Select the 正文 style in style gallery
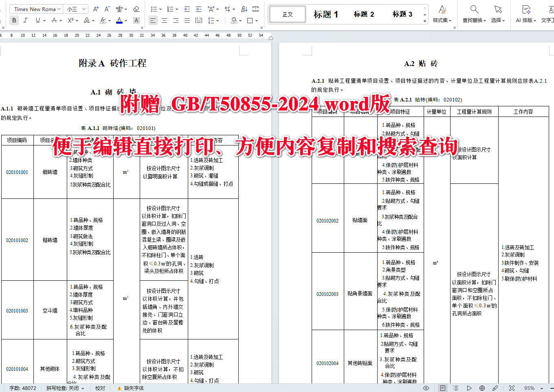Screen dimensions: 554x392 click(287, 14)
